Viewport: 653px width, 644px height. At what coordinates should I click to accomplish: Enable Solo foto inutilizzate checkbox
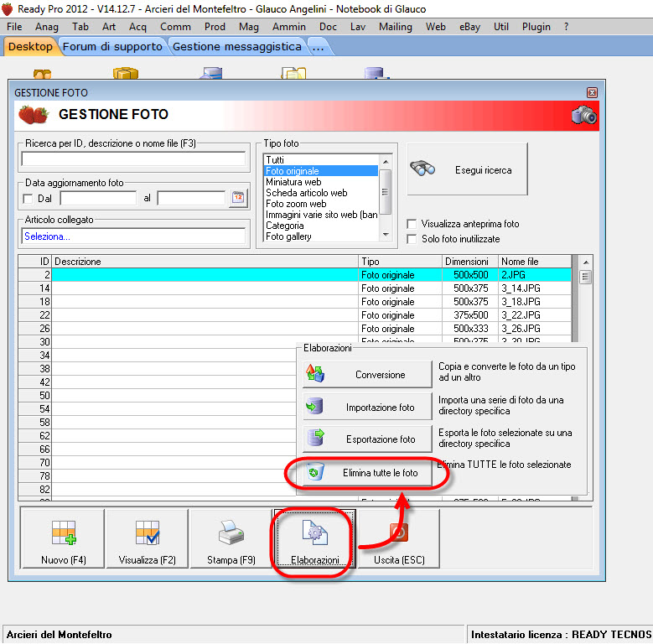(x=412, y=239)
